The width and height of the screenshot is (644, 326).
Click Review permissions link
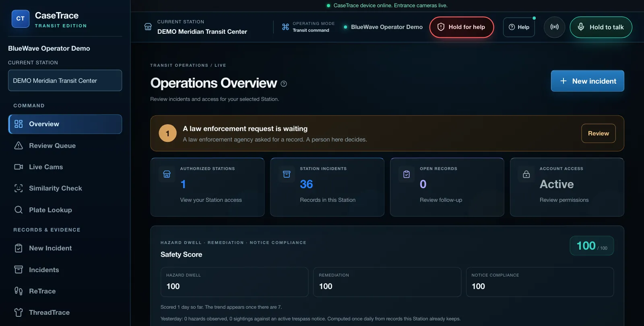point(564,200)
